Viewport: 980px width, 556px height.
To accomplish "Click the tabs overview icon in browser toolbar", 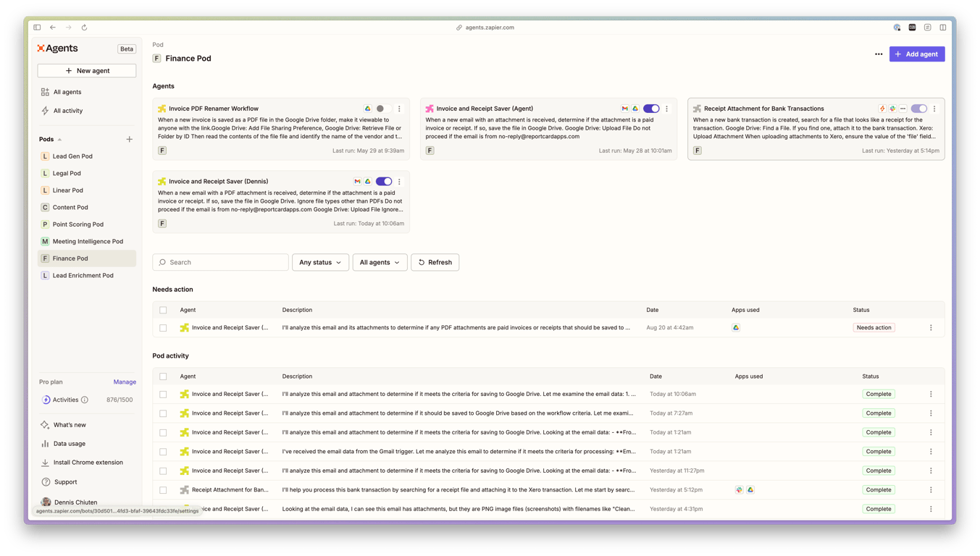I will (943, 28).
